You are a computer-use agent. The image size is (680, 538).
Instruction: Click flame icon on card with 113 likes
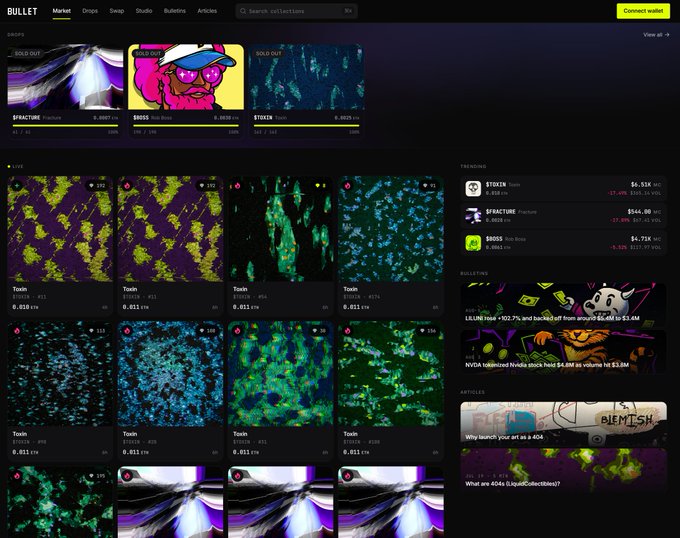[17, 331]
